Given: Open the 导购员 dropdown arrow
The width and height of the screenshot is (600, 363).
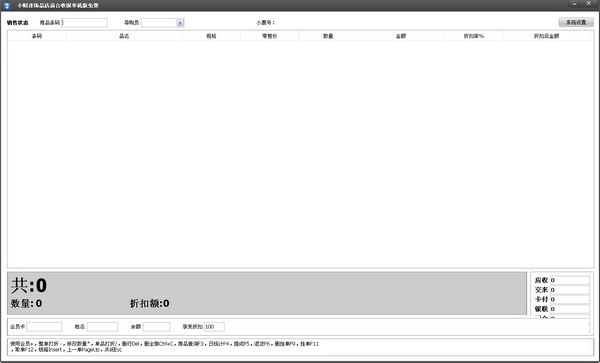Looking at the screenshot, I should [180, 23].
